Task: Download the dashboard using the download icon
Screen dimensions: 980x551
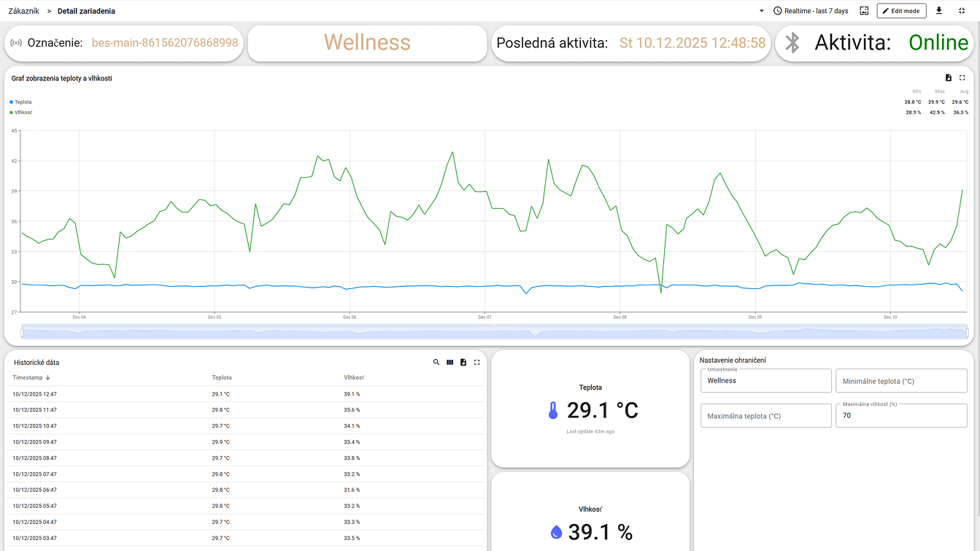Action: click(x=941, y=10)
